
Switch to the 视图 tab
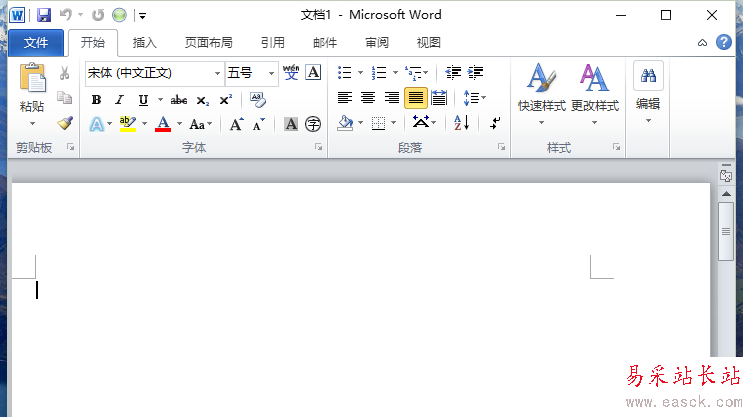[429, 43]
